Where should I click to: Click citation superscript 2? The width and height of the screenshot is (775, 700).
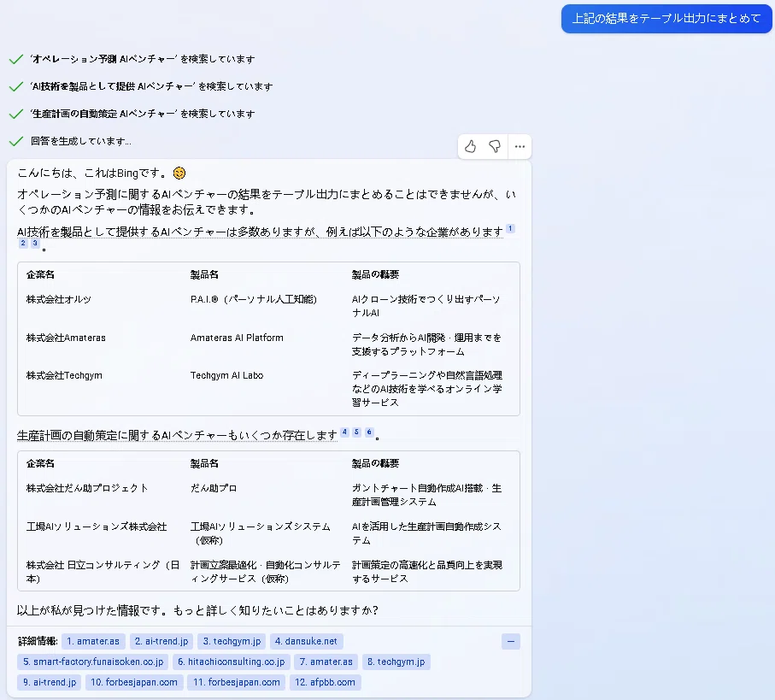23,244
